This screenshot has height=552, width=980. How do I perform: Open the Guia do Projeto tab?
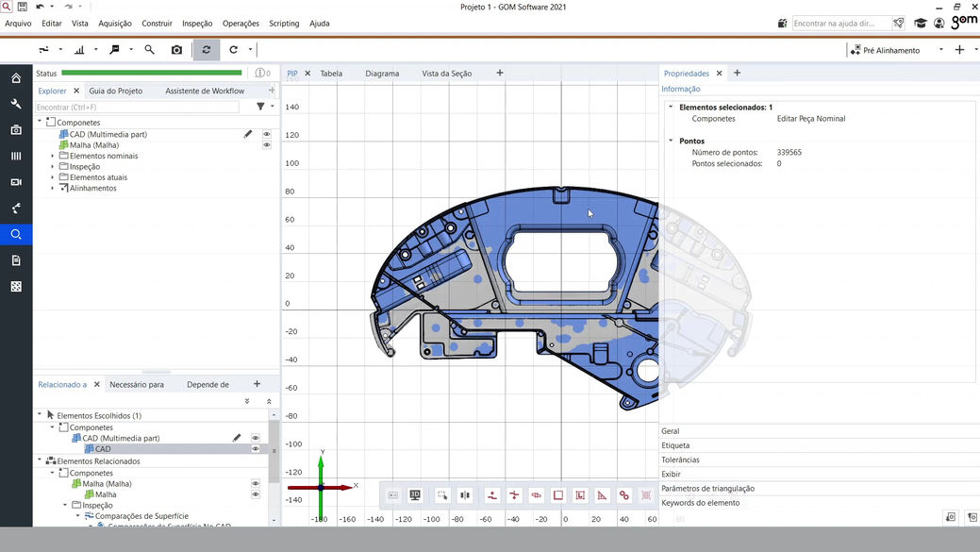click(116, 92)
